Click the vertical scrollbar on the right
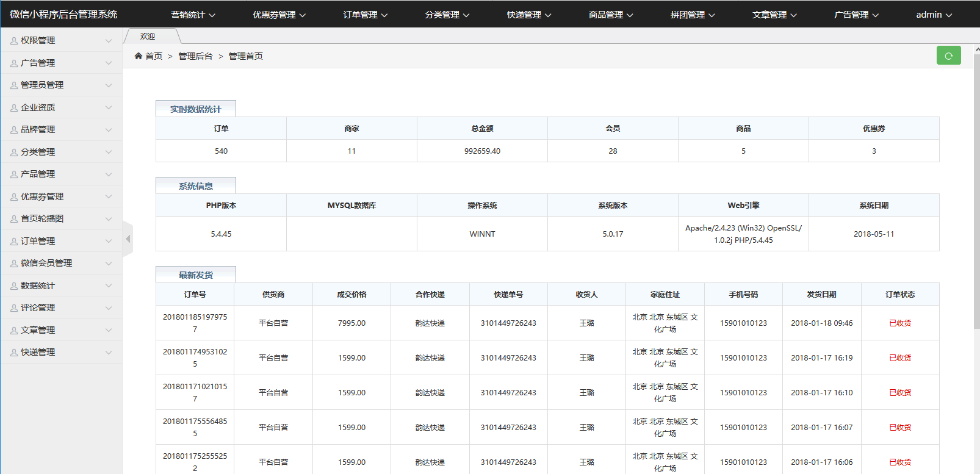The image size is (980, 474). (x=976, y=183)
